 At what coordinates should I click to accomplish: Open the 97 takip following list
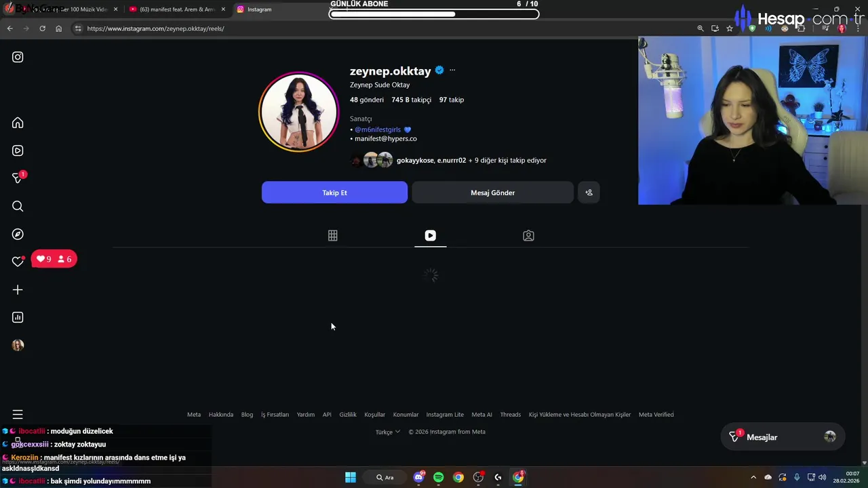[452, 100]
